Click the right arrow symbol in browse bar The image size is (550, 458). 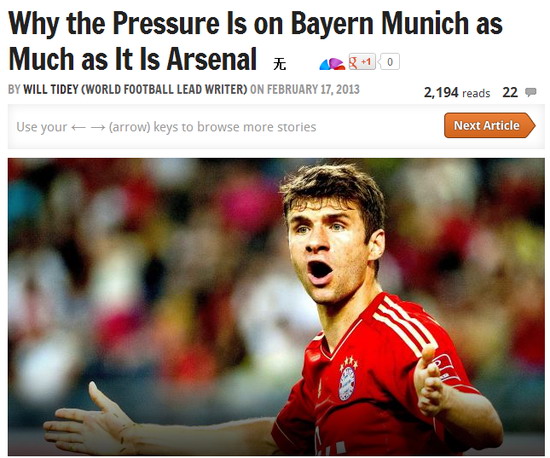[98, 127]
